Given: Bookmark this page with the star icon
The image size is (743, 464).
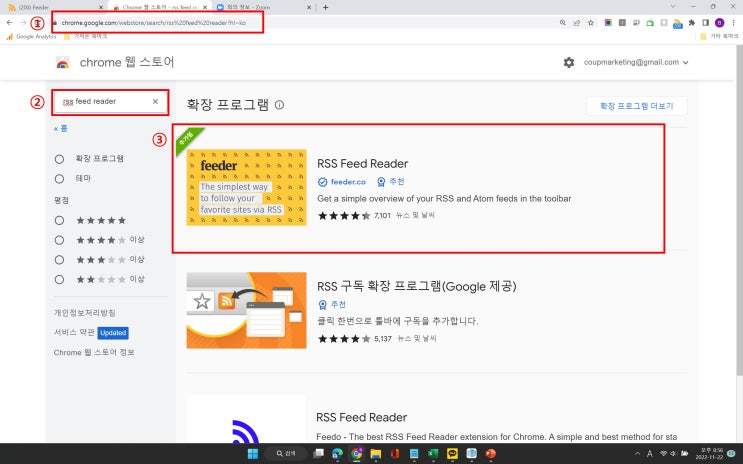Looking at the screenshot, I should pos(591,22).
